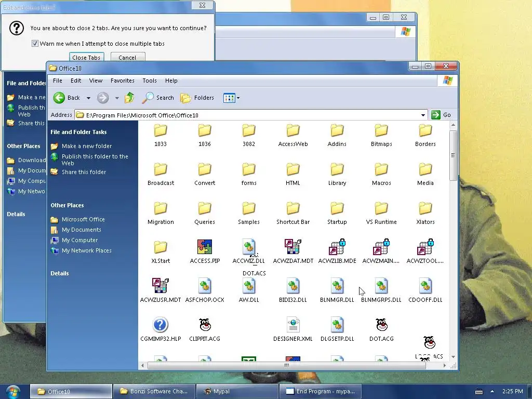
Task: Select the CDOOFF.DLL file icon
Action: point(425,286)
